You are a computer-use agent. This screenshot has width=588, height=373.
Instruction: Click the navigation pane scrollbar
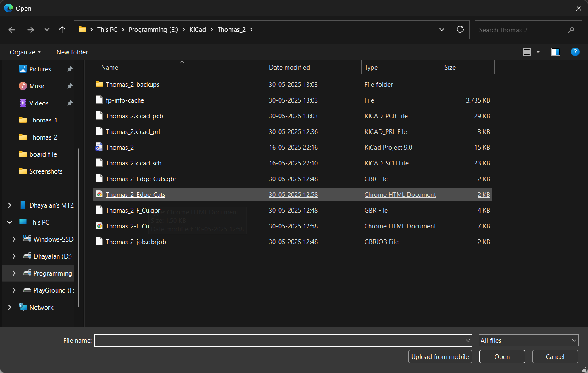79,228
